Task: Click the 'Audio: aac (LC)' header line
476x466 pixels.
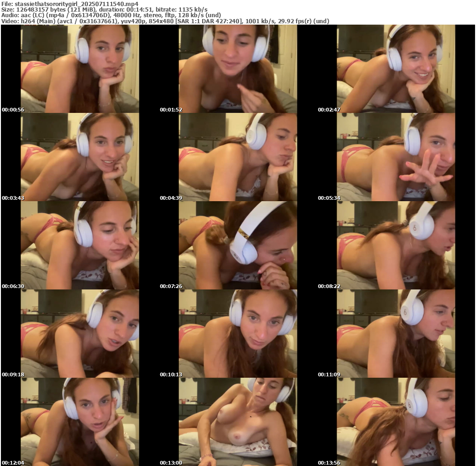Action: (x=111, y=15)
